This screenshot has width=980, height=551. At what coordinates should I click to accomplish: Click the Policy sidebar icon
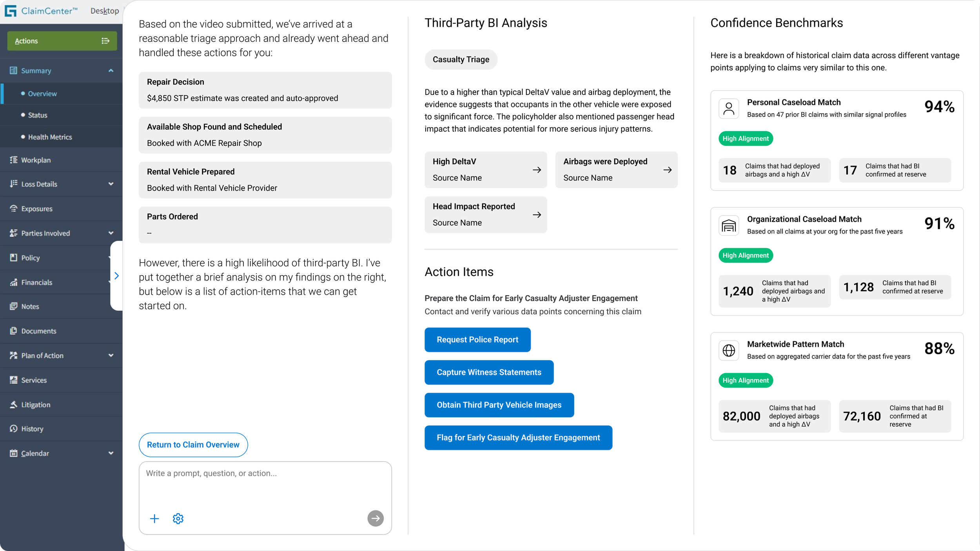[x=13, y=257]
